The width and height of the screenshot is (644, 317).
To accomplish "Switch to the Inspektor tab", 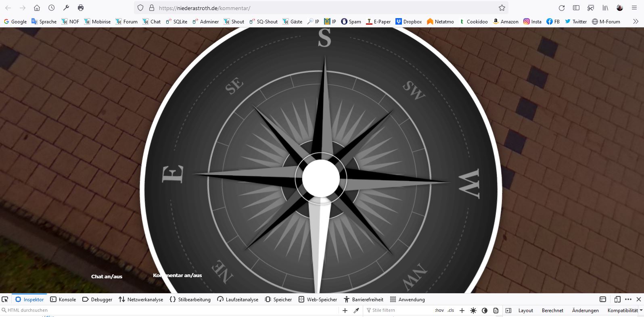I will point(29,299).
